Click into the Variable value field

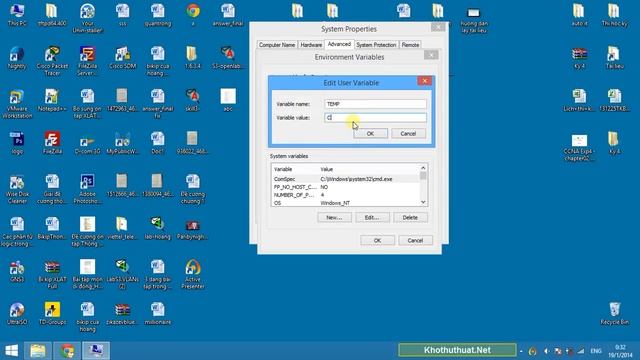[376, 118]
